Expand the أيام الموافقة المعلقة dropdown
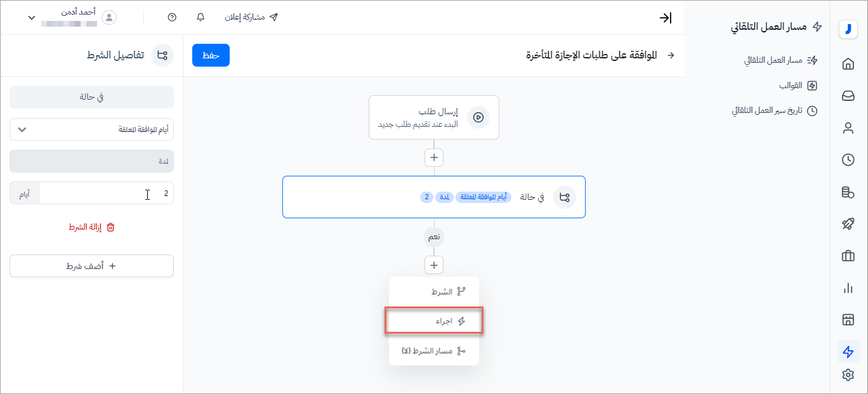The width and height of the screenshot is (868, 394). point(91,129)
